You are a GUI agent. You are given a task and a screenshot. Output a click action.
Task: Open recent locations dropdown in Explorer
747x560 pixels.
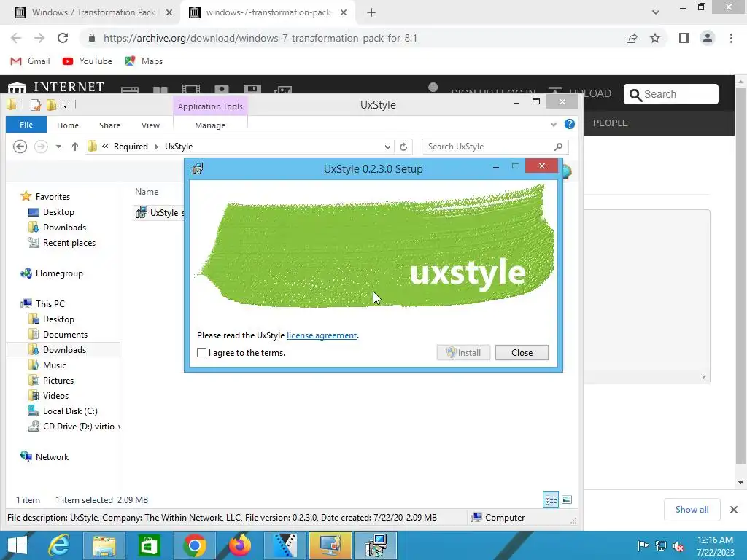(x=58, y=147)
